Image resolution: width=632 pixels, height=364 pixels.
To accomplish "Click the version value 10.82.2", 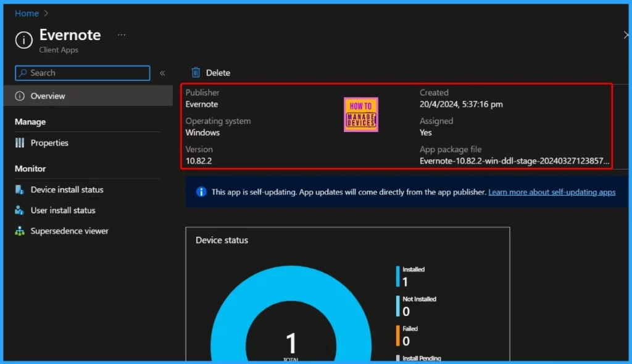I will (x=199, y=161).
